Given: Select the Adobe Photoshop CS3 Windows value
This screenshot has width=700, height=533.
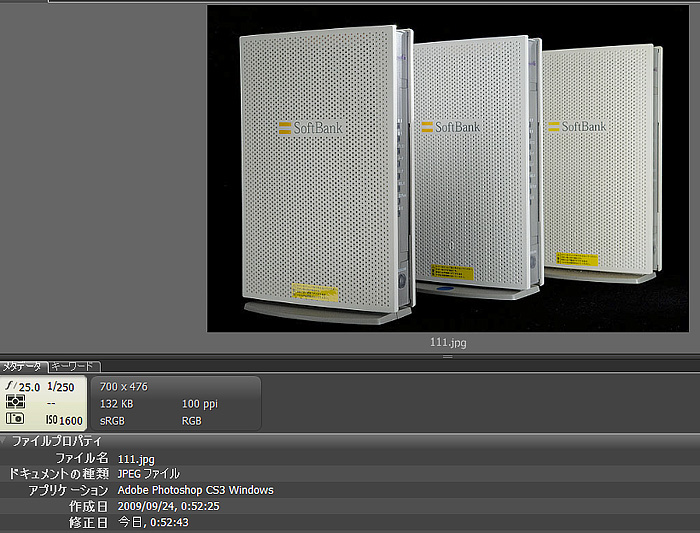Looking at the screenshot, I should (x=196, y=490).
